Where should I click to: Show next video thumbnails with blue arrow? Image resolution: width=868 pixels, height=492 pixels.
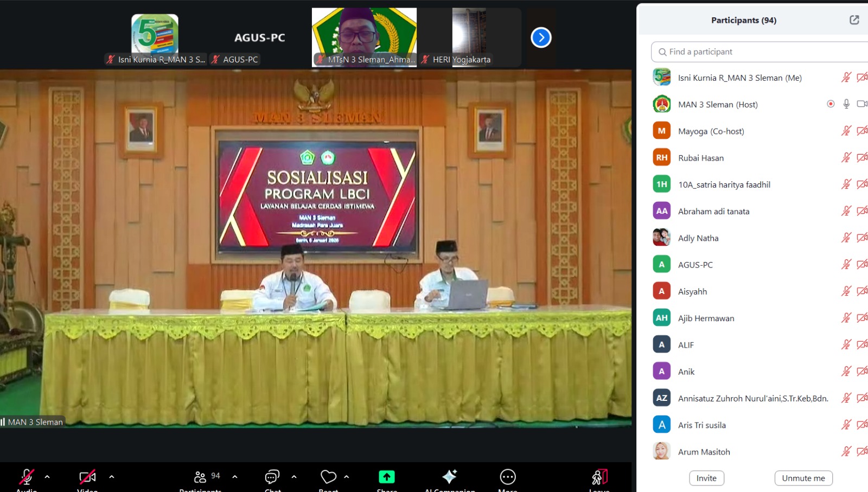coord(541,37)
